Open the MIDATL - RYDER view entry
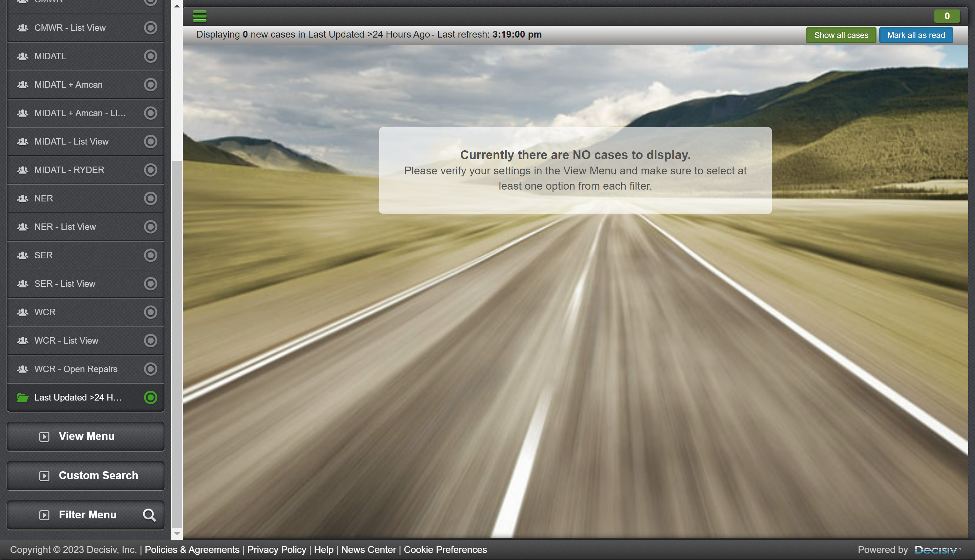This screenshot has height=560, width=975. tap(86, 170)
